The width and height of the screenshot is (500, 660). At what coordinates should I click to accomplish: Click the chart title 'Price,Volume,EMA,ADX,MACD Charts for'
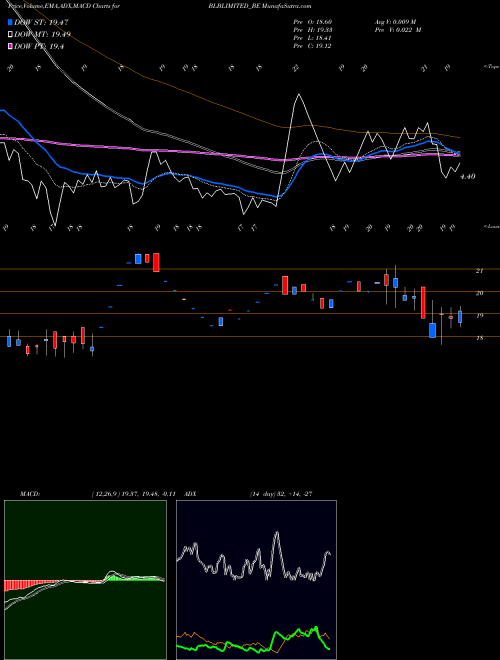(x=64, y=6)
